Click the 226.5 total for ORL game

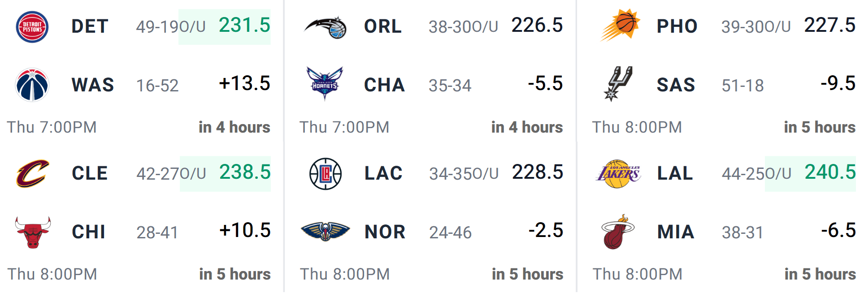(537, 26)
